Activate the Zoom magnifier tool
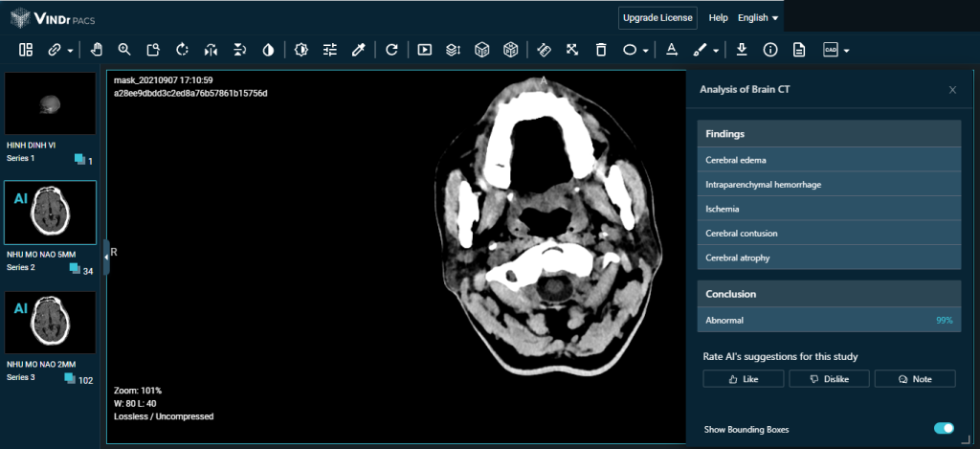Viewport: 980px width, 449px height. pos(124,49)
